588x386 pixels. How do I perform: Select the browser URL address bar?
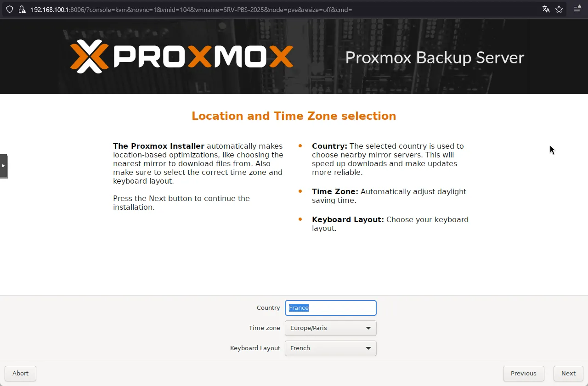pos(276,9)
